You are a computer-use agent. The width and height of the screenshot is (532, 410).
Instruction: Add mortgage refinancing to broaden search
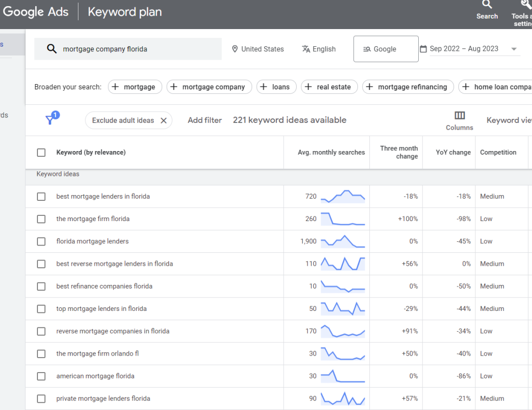pos(408,87)
